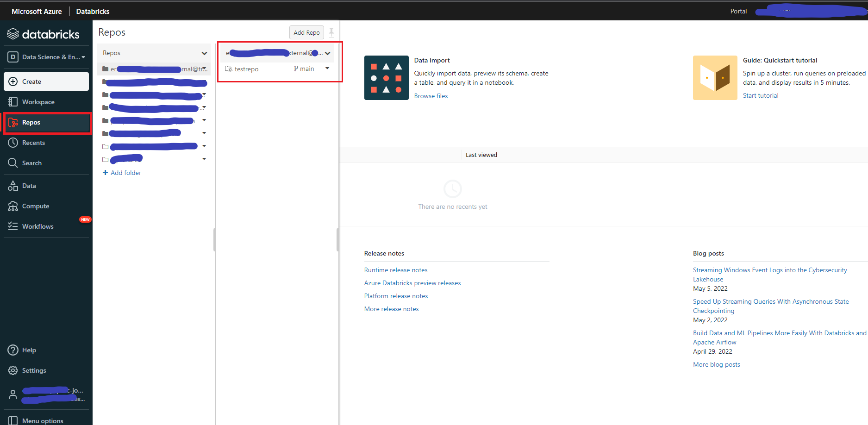Screen dimensions: 868x425
Task: Open Data Science & Engineering persona dropdown
Action: click(x=46, y=57)
